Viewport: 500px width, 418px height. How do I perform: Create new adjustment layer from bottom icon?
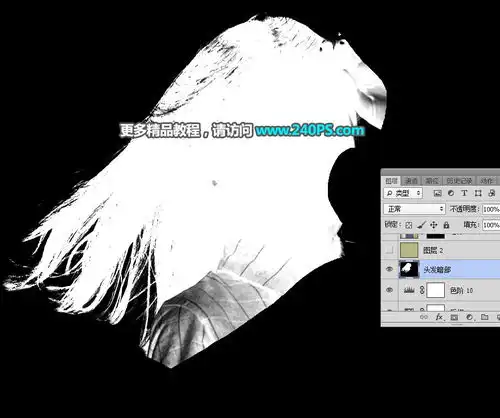(469, 317)
